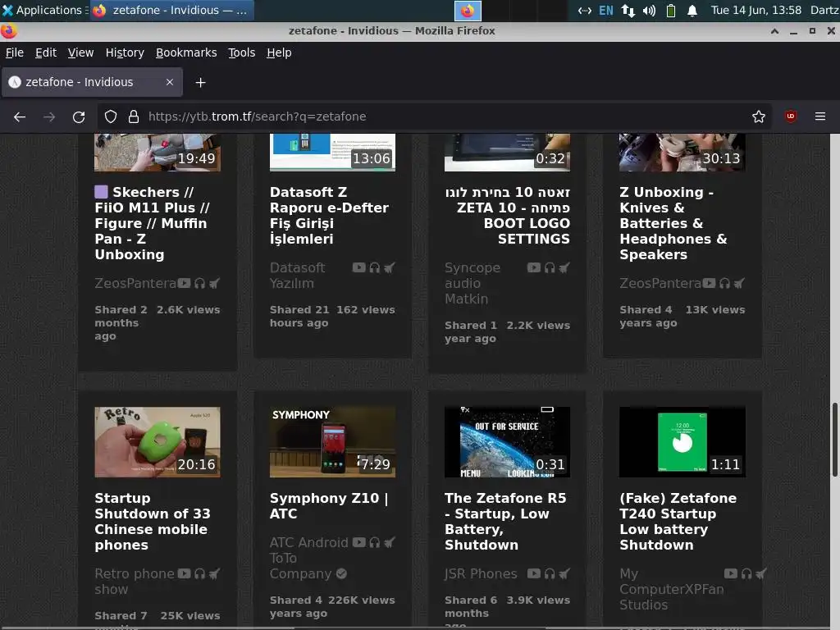Screen dimensions: 840x630
Task: Open the uBlock Origin extension icon
Action: pos(791,116)
